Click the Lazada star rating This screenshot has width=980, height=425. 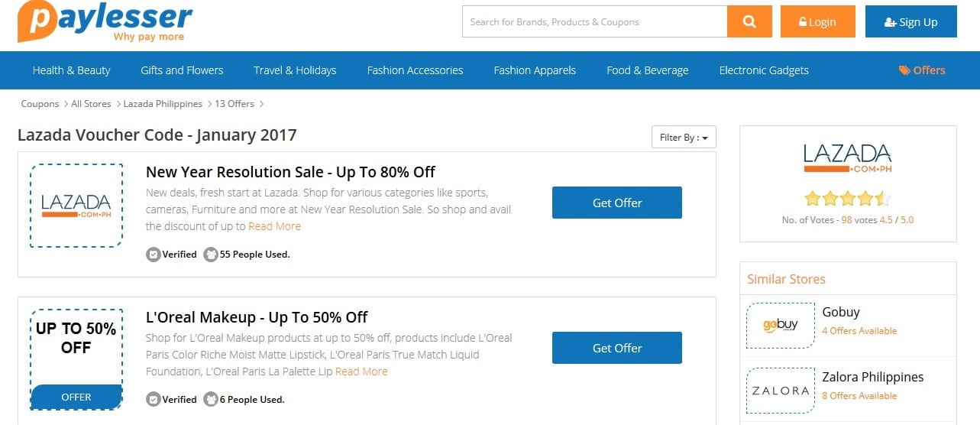click(848, 200)
